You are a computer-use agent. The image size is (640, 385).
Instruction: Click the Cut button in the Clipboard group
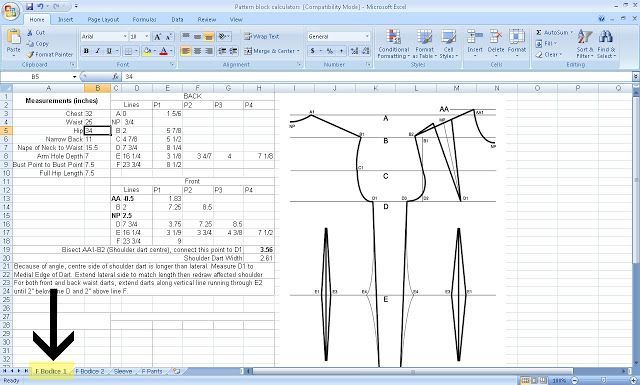[36, 33]
